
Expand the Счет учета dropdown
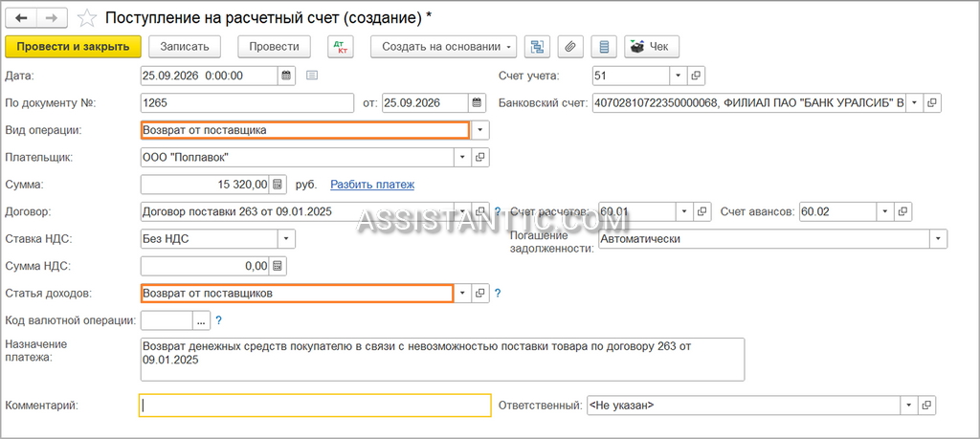pyautogui.click(x=679, y=76)
